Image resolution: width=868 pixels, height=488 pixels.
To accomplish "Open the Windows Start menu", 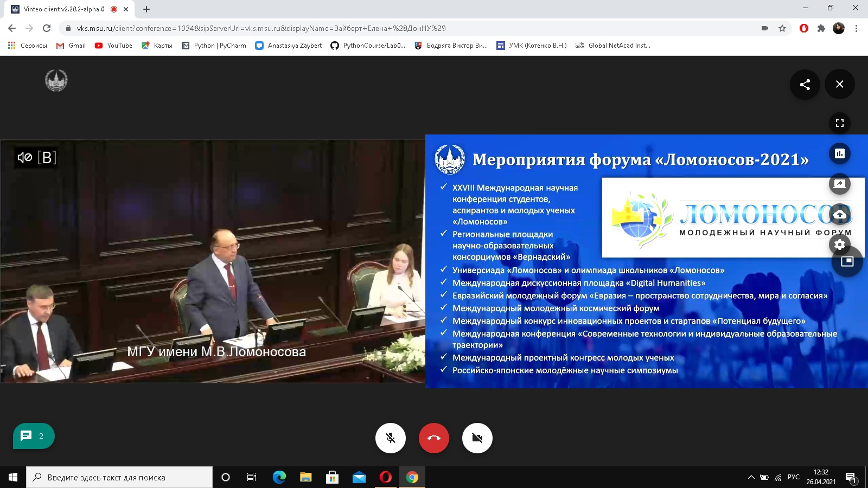I will click(x=13, y=477).
